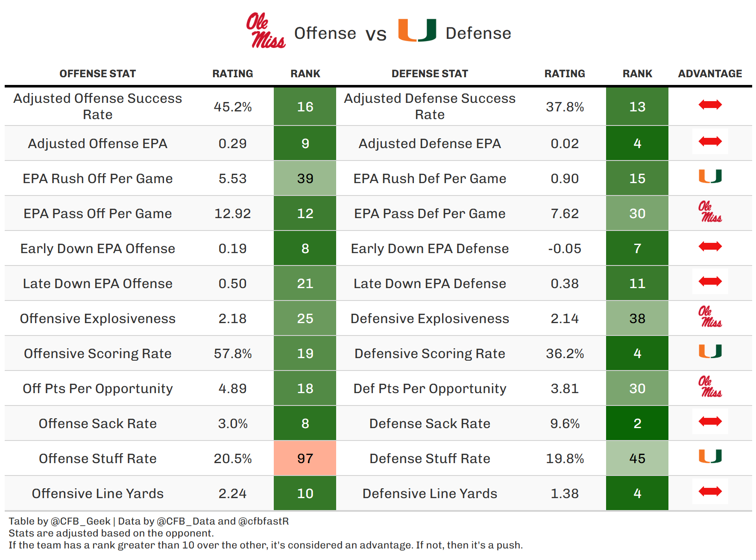Click the push arrow in Sack Rate row
Screen dimensions: 756x560
click(x=710, y=421)
